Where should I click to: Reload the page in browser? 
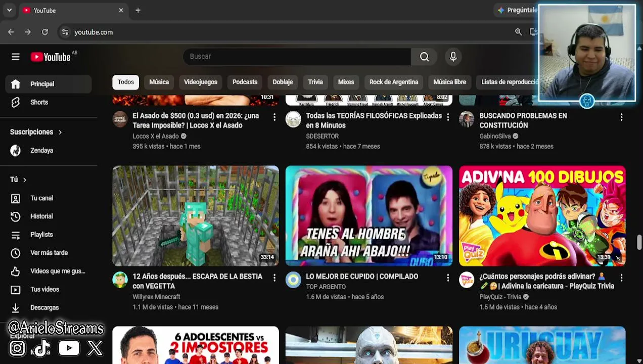click(45, 32)
